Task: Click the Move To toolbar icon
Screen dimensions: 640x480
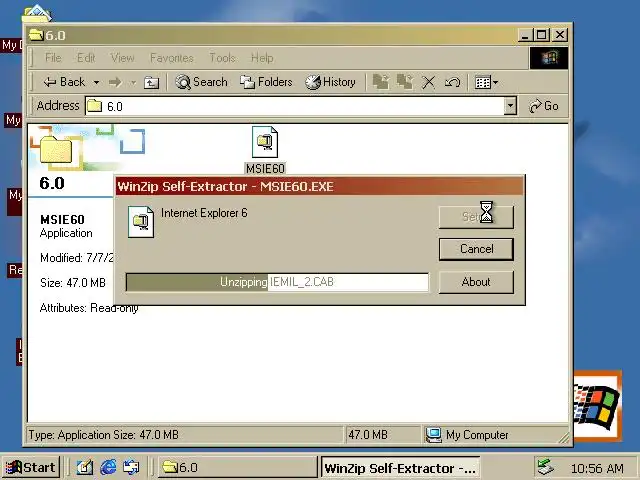Action: point(380,82)
